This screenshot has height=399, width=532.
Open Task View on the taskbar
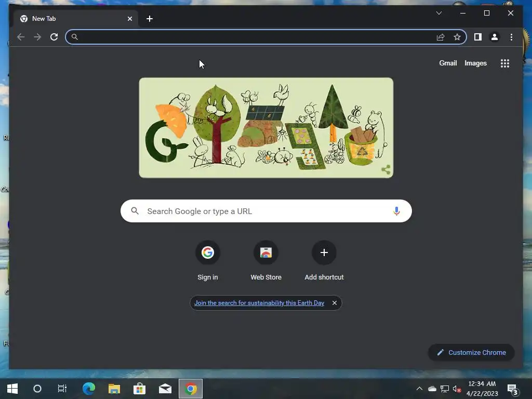tap(62, 389)
